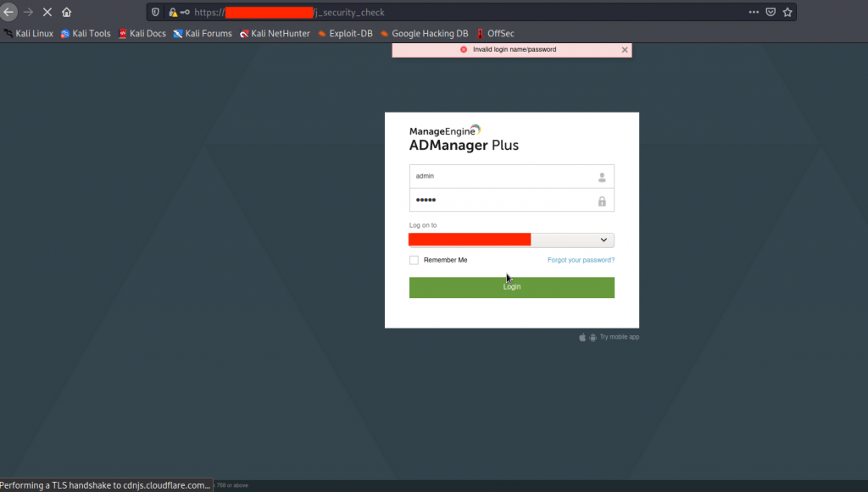Open the Kali NetHunter bookmark
Image resolution: width=868 pixels, height=492 pixels.
tap(275, 33)
